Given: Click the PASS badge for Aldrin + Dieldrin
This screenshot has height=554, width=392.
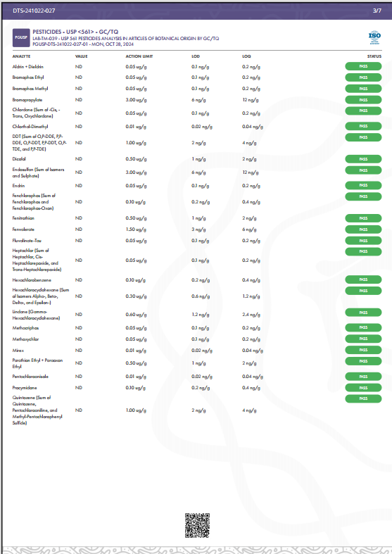Looking at the screenshot, I should point(363,66).
